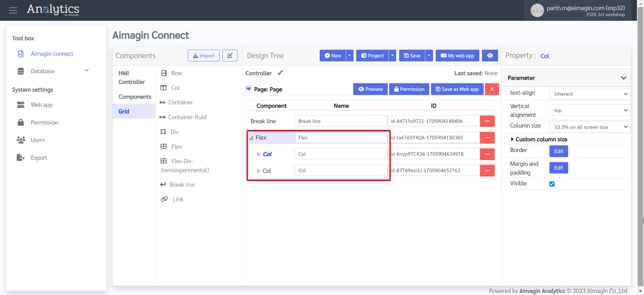Click the Break line name field

click(x=341, y=121)
